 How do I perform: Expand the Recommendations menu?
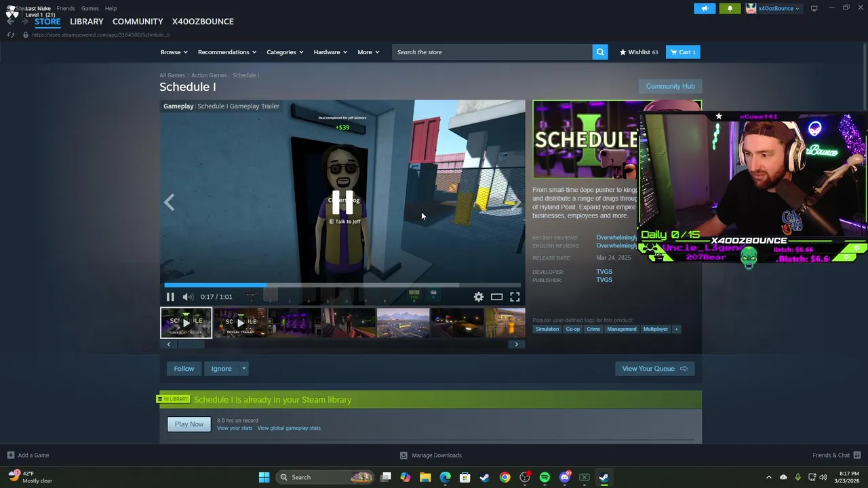click(227, 52)
